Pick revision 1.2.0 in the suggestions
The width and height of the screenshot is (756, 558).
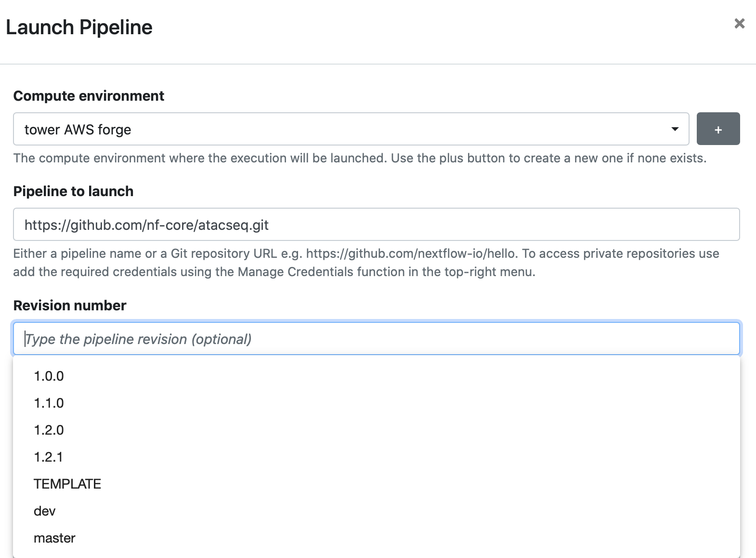point(49,430)
